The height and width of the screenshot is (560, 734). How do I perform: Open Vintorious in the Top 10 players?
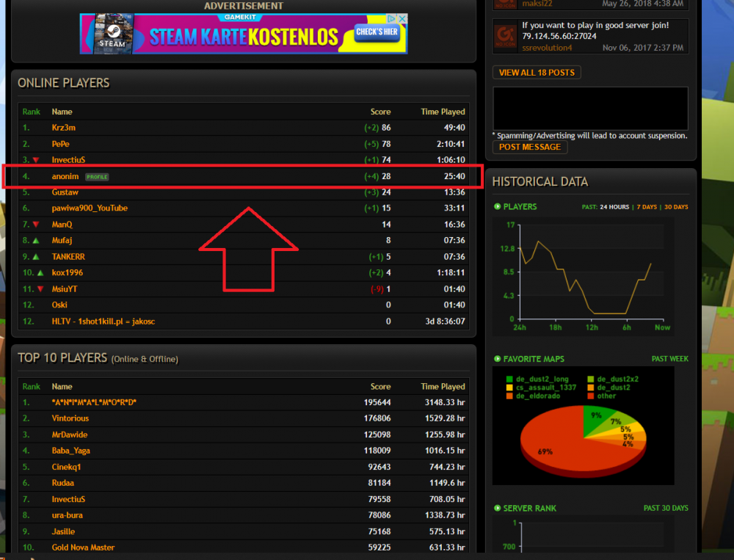pyautogui.click(x=70, y=418)
